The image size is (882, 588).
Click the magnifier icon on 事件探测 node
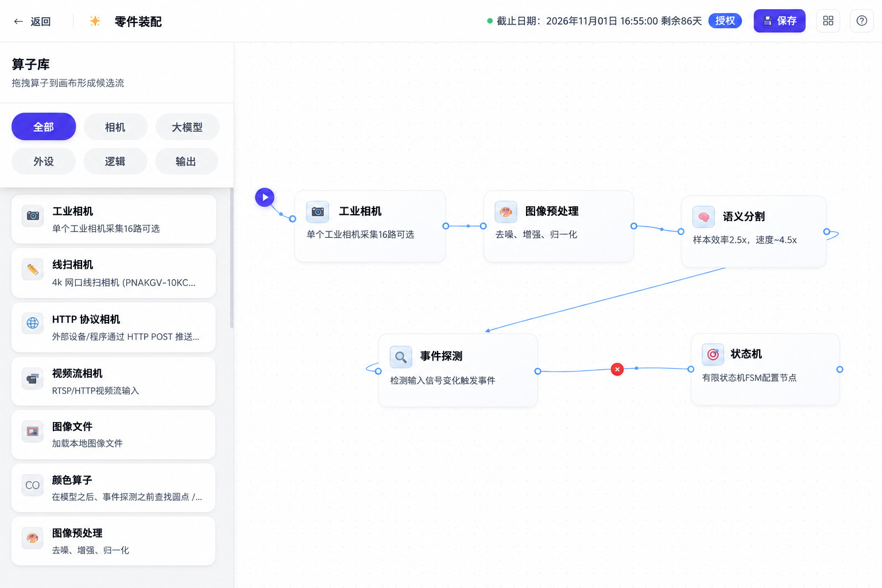point(401,357)
